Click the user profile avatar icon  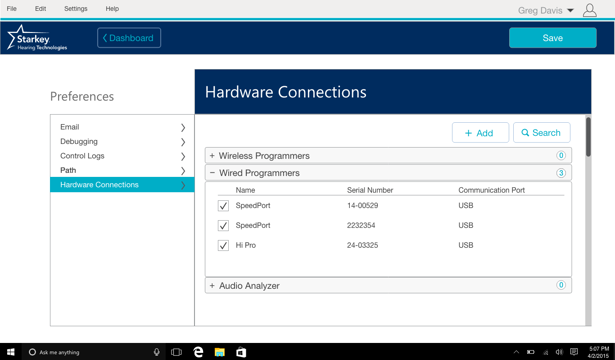click(x=589, y=10)
